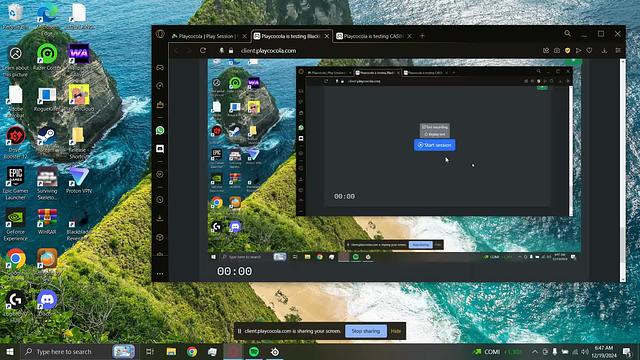The image size is (640, 360).
Task: Click the Opera GX logo menu button
Action: (160, 34)
